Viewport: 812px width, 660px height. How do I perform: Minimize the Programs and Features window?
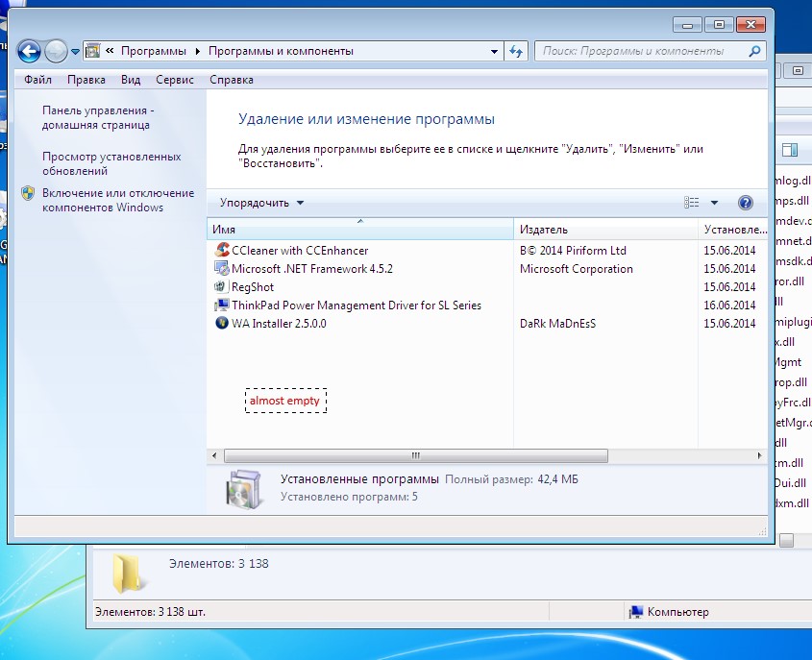[x=687, y=24]
